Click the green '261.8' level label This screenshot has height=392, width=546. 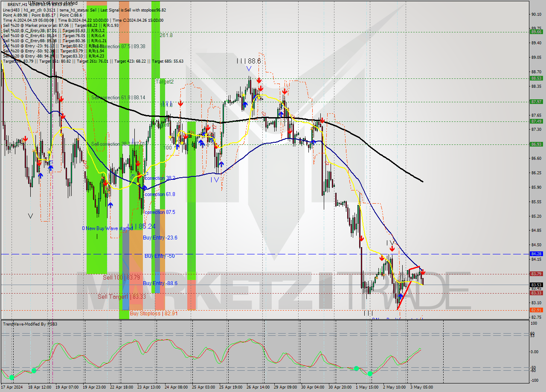[x=166, y=35]
